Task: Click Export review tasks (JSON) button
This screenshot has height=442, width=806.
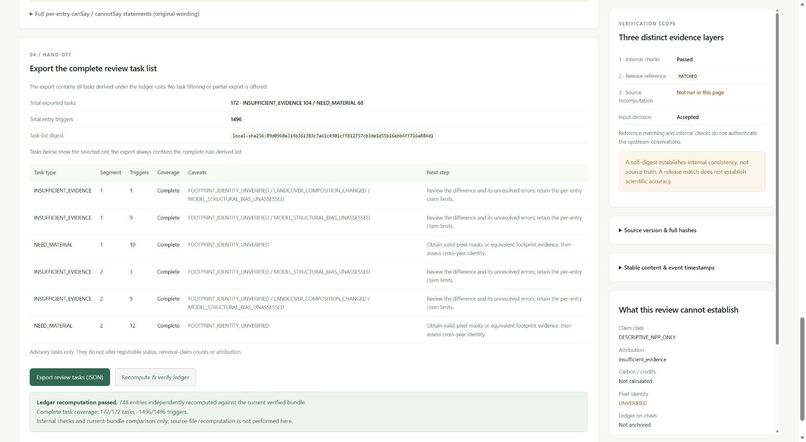Action: 69,377
